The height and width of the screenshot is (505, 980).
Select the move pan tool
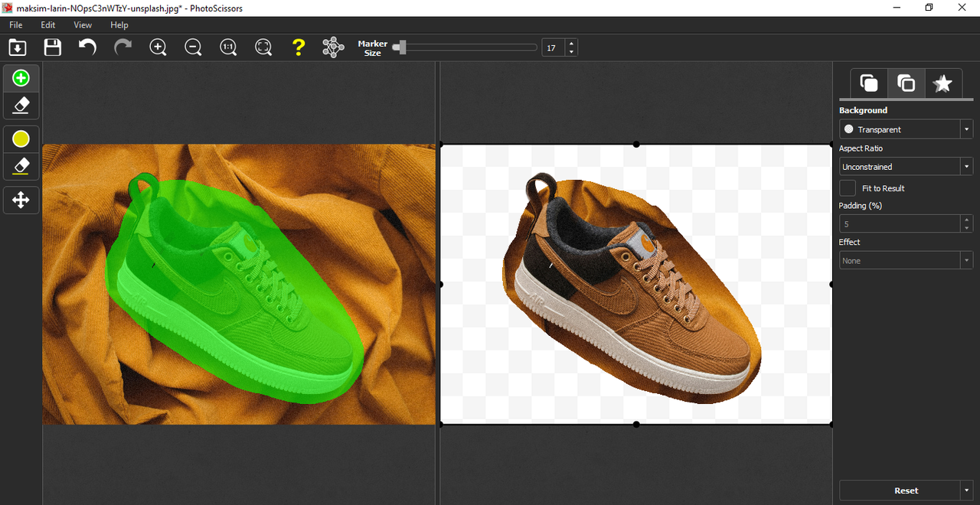pyautogui.click(x=21, y=200)
